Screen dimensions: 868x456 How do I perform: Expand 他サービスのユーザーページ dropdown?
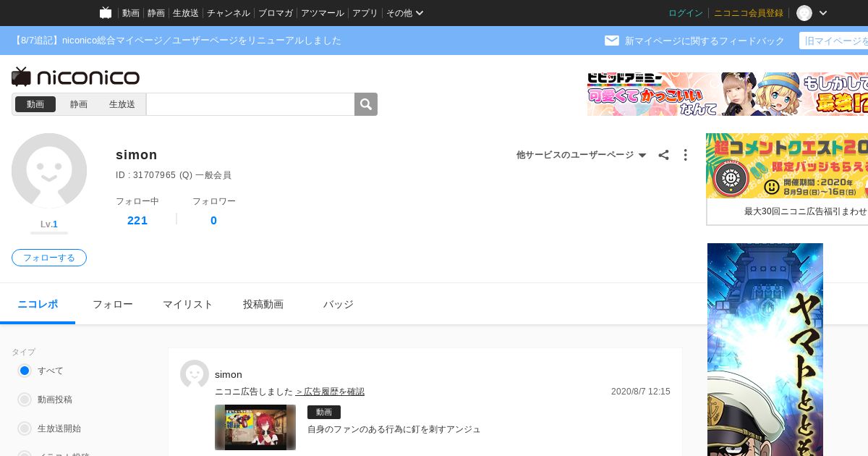tap(581, 155)
